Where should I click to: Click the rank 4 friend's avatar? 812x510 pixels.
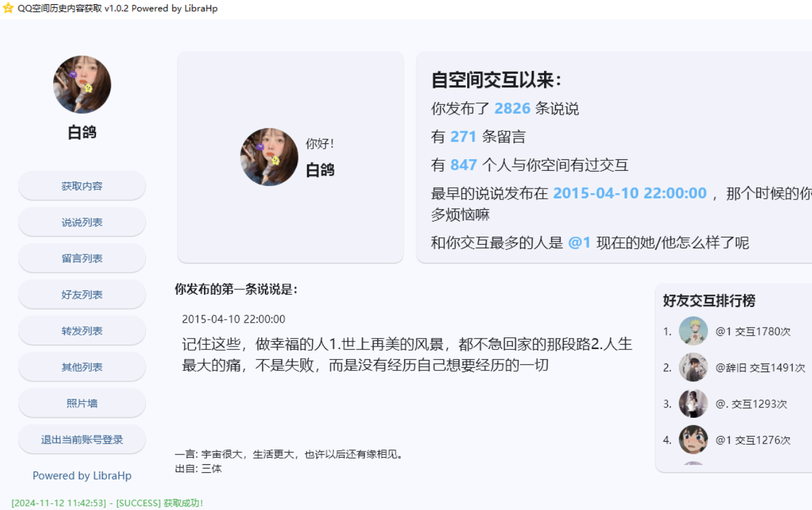point(693,439)
